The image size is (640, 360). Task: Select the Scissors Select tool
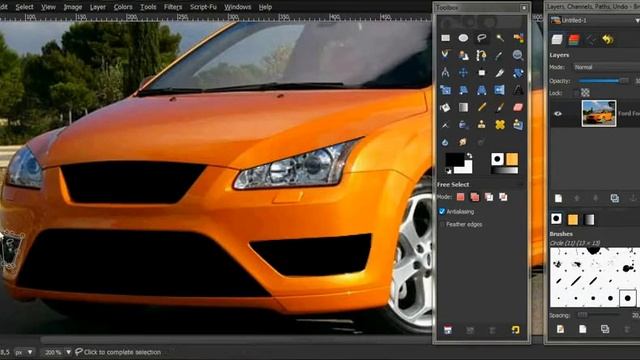445,55
